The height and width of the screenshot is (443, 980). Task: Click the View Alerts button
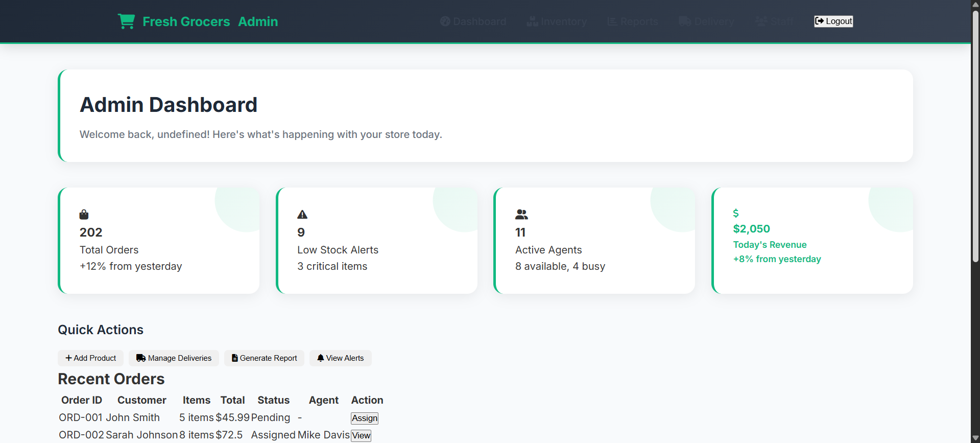(340, 358)
